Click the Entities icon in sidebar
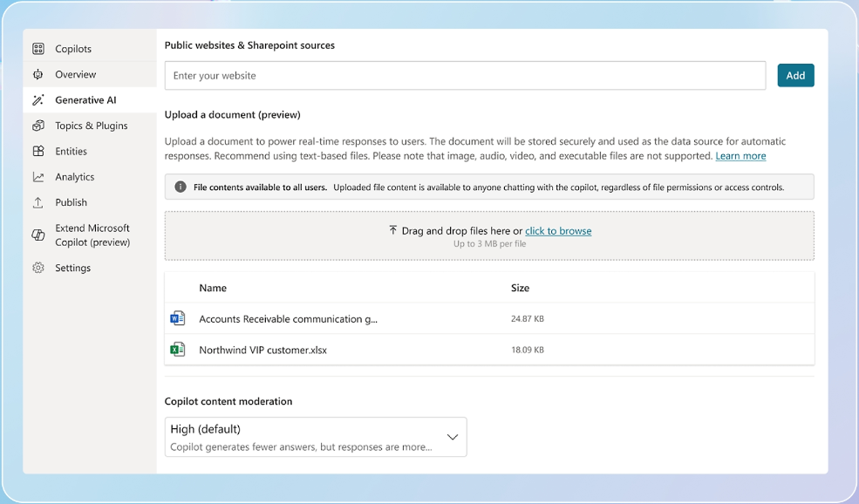The width and height of the screenshot is (859, 504). click(x=37, y=151)
